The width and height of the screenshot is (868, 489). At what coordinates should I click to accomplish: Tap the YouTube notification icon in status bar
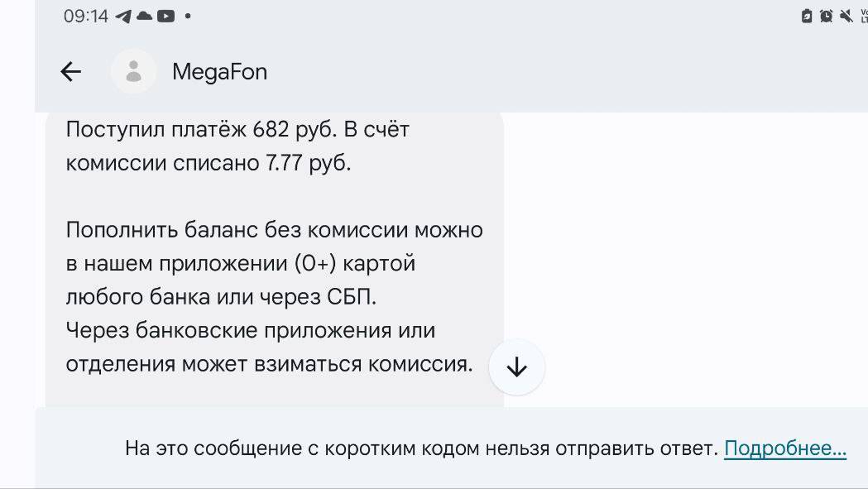[x=165, y=16]
